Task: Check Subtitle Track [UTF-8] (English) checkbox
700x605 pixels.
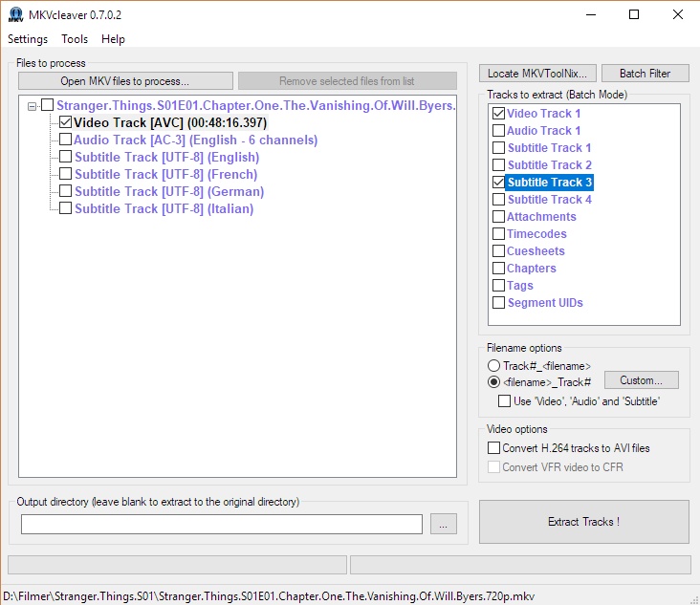Action: tap(65, 157)
